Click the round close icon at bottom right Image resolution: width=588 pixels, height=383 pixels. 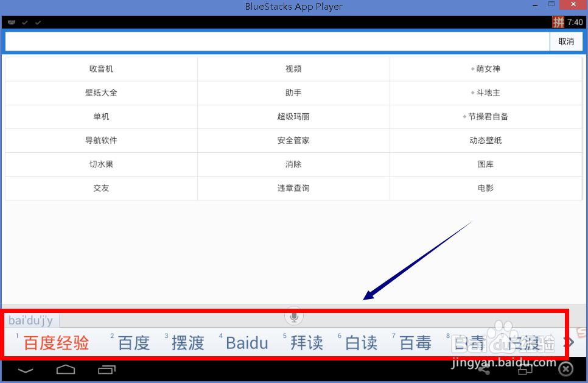pyautogui.click(x=565, y=370)
